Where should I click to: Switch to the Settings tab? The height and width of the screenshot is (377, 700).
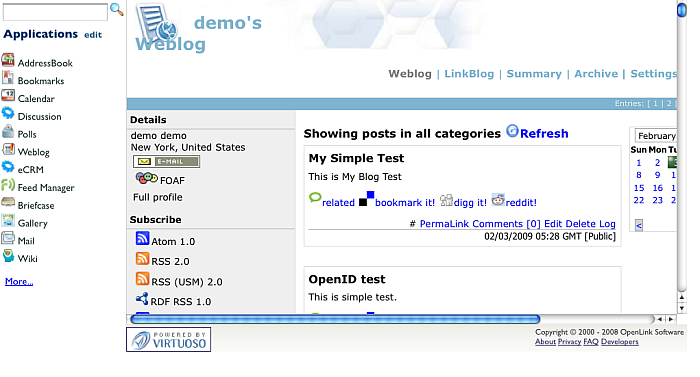(654, 74)
